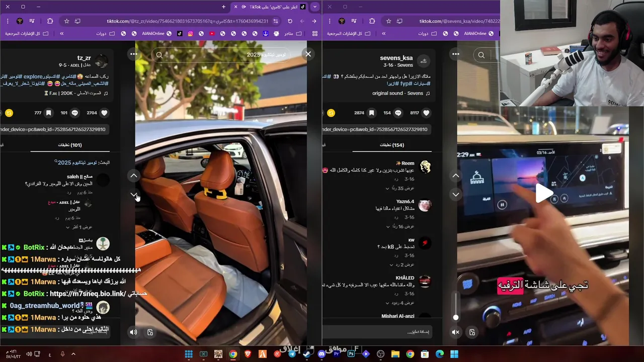Select the "تعليقات (101)" comments tab

tap(70, 145)
